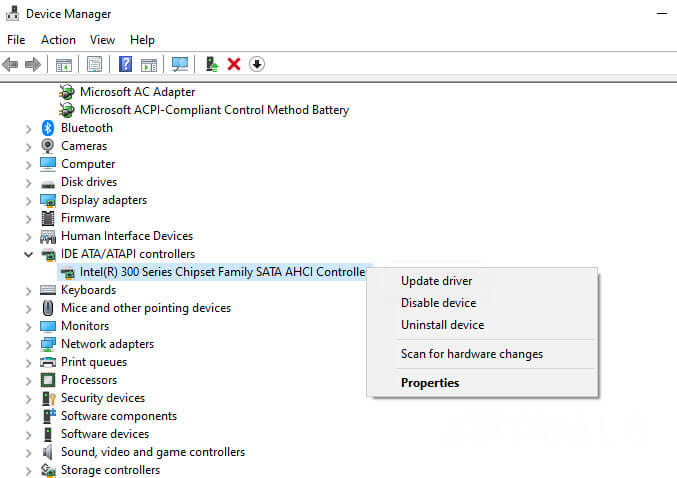Click the Properties toolbar icon
677x478 pixels.
pyautogui.click(x=94, y=64)
